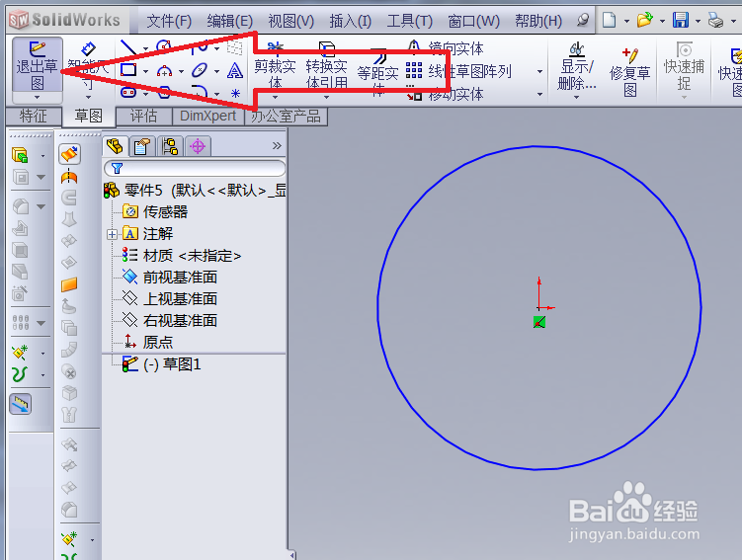
Task: Toggle the Instant3D ruler icon
Action: pyautogui.click(x=21, y=404)
